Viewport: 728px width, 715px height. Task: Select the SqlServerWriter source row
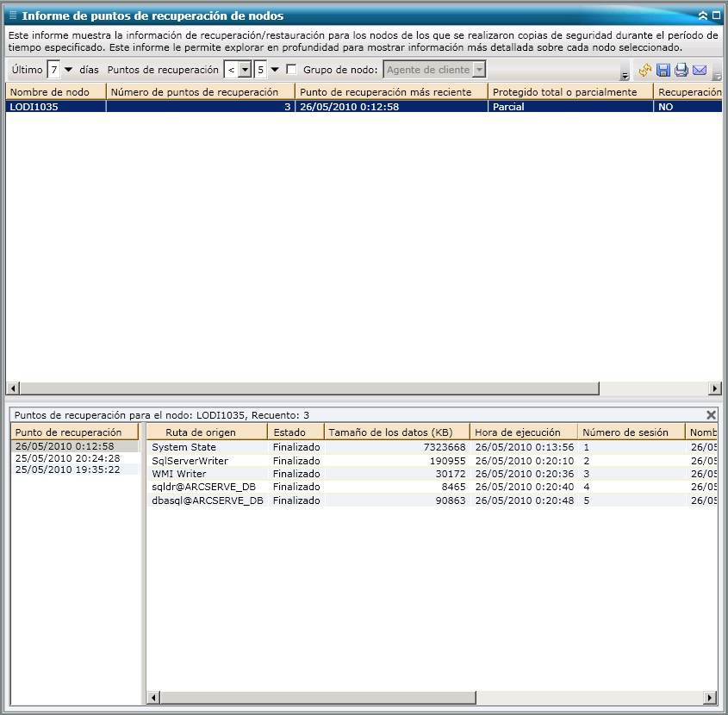click(432, 461)
